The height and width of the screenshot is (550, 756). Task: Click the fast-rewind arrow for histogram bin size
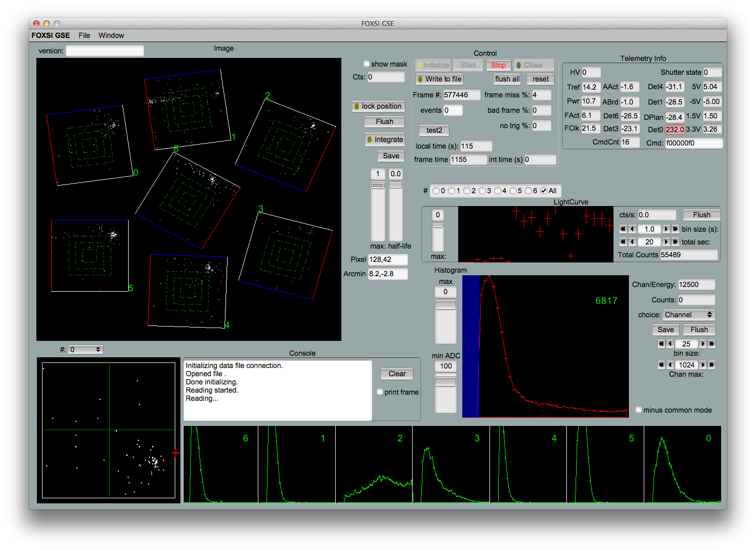point(661,344)
